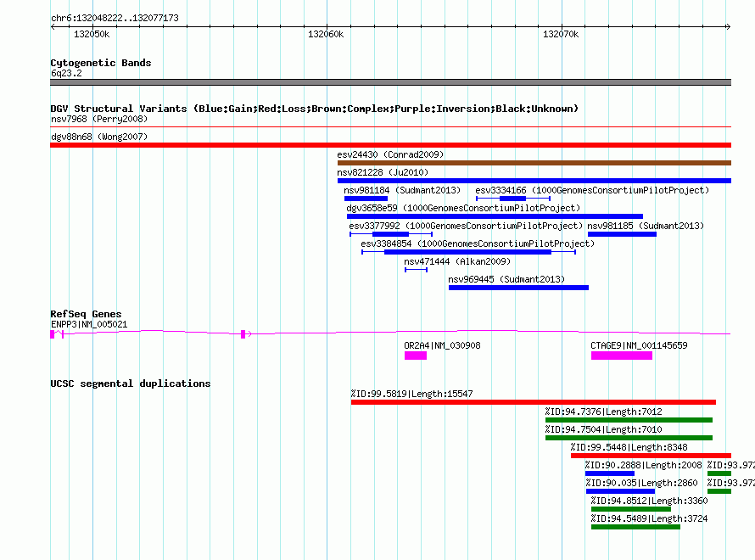Screen dimensions: 755x560
Task: Click the chr6:132048222..132077173 coordinates label
Action: [x=115, y=18]
